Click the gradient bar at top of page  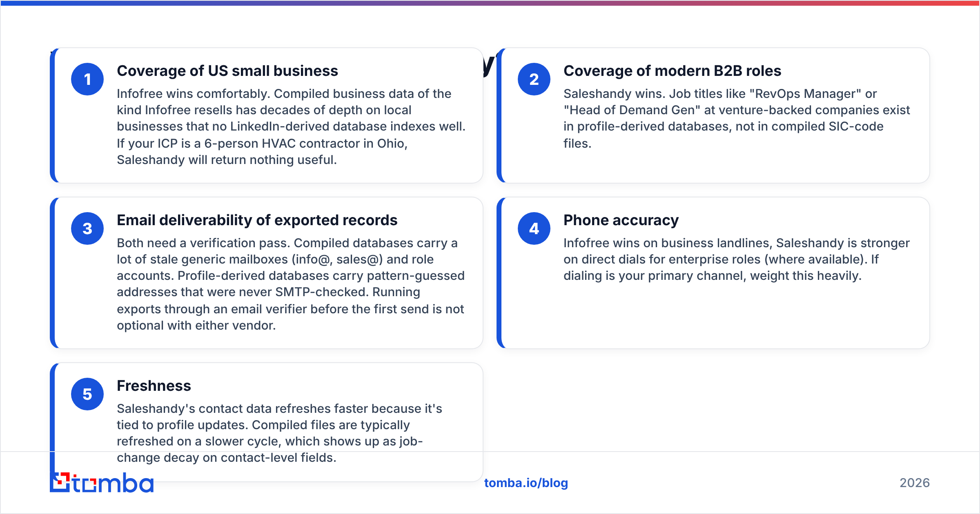[490, 3]
